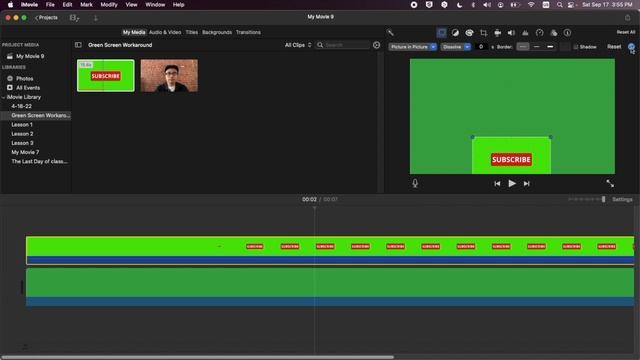The height and width of the screenshot is (360, 640).
Task: Open the color correction palette tool
Action: (x=469, y=33)
